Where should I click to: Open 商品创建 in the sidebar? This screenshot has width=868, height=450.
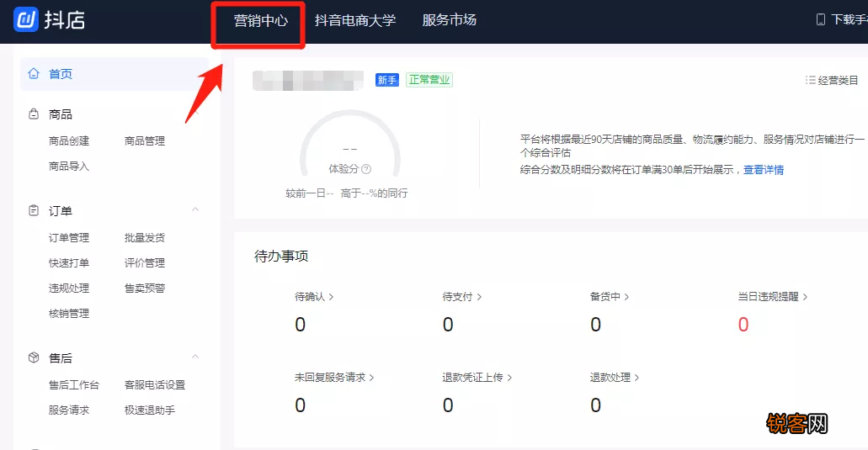(69, 141)
